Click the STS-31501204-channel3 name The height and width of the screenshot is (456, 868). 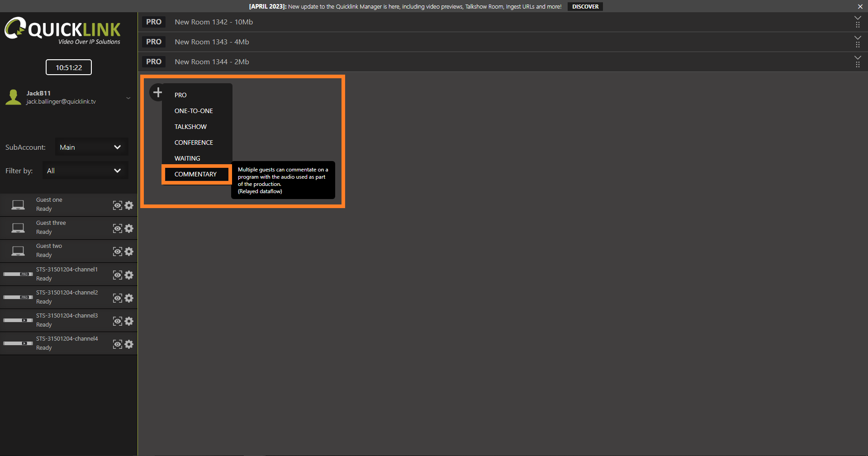pyautogui.click(x=67, y=315)
